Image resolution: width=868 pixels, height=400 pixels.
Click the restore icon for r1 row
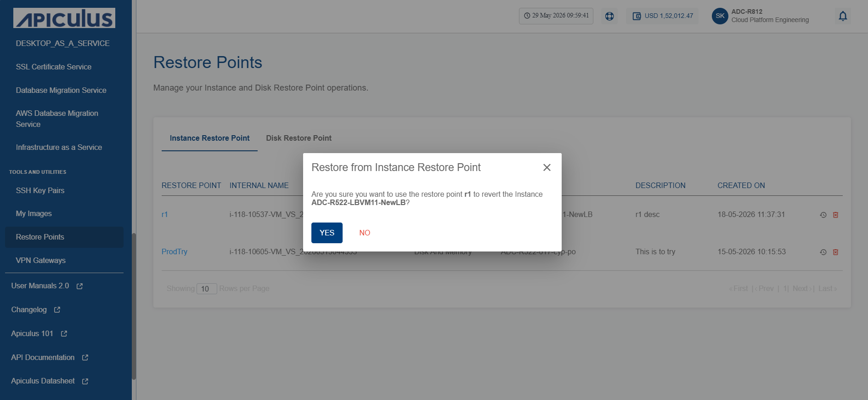(x=823, y=215)
